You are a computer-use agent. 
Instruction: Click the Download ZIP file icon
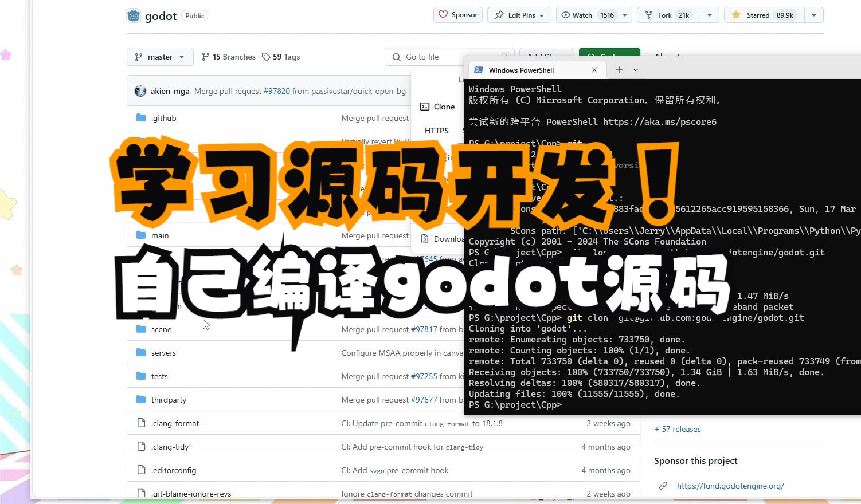pyautogui.click(x=425, y=239)
